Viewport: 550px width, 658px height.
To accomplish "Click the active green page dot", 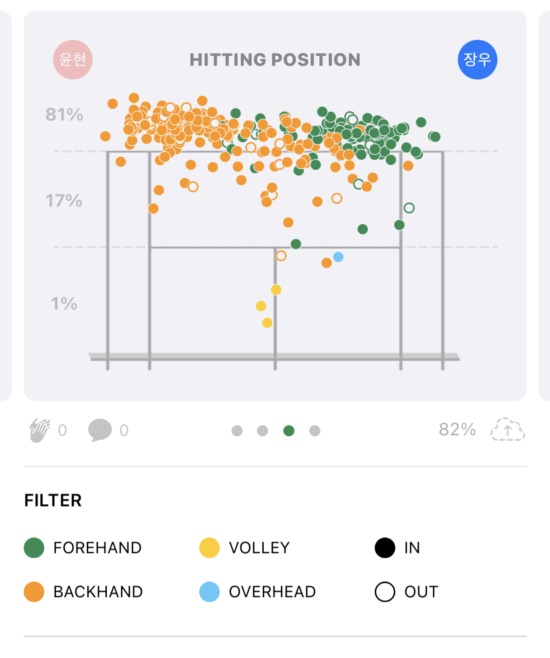I will click(x=289, y=431).
